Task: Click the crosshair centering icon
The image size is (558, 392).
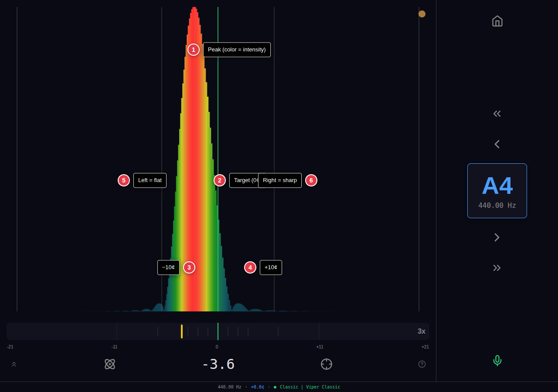Action: (x=326, y=364)
